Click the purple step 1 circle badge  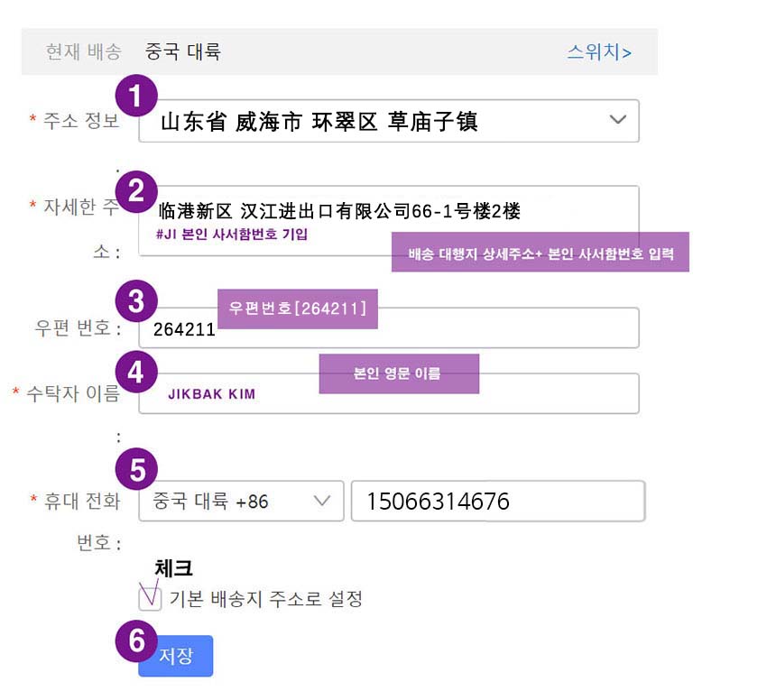(136, 96)
